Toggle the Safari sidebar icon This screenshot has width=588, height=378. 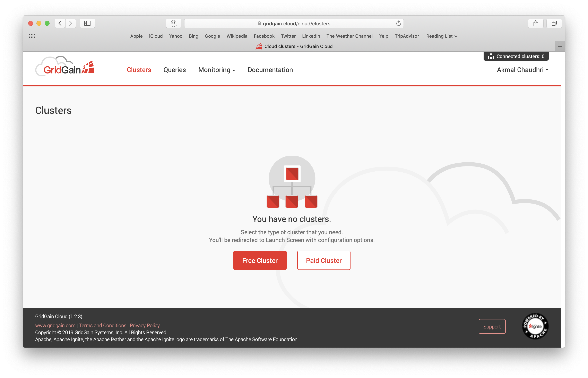pyautogui.click(x=87, y=23)
